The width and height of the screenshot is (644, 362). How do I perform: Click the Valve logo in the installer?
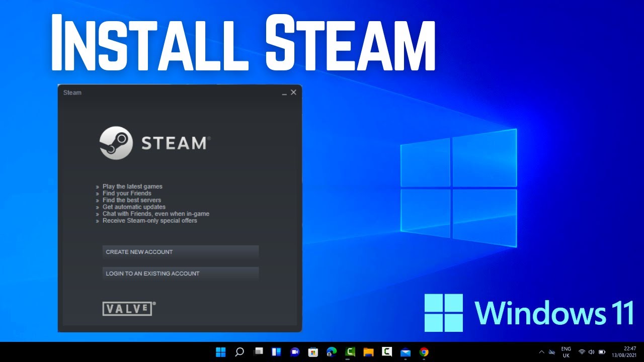click(x=128, y=309)
